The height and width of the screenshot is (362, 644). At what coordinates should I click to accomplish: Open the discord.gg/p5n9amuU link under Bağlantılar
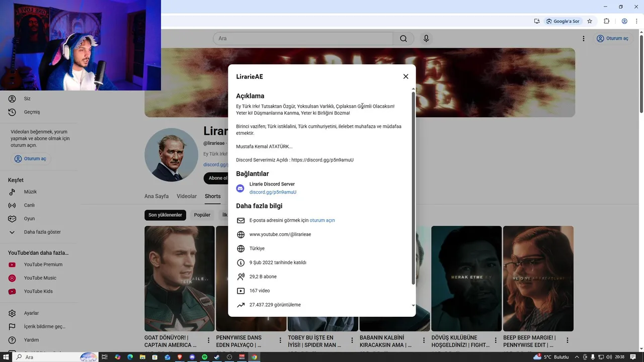[x=273, y=192]
